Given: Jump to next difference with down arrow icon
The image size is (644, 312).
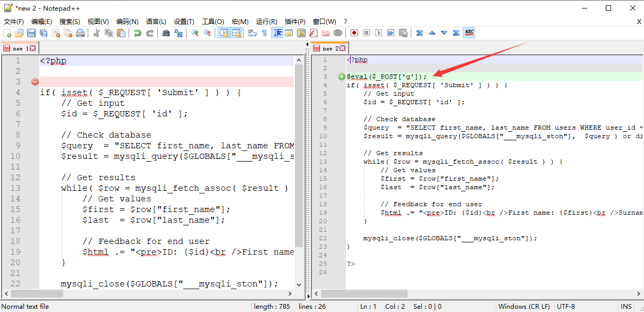Looking at the screenshot, I should pos(444,33).
